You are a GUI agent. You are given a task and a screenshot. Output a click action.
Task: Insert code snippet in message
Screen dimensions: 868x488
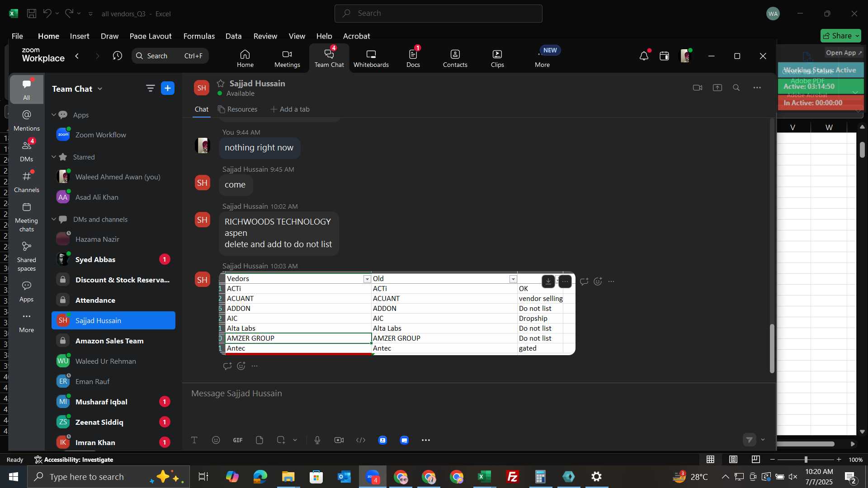[x=361, y=440]
